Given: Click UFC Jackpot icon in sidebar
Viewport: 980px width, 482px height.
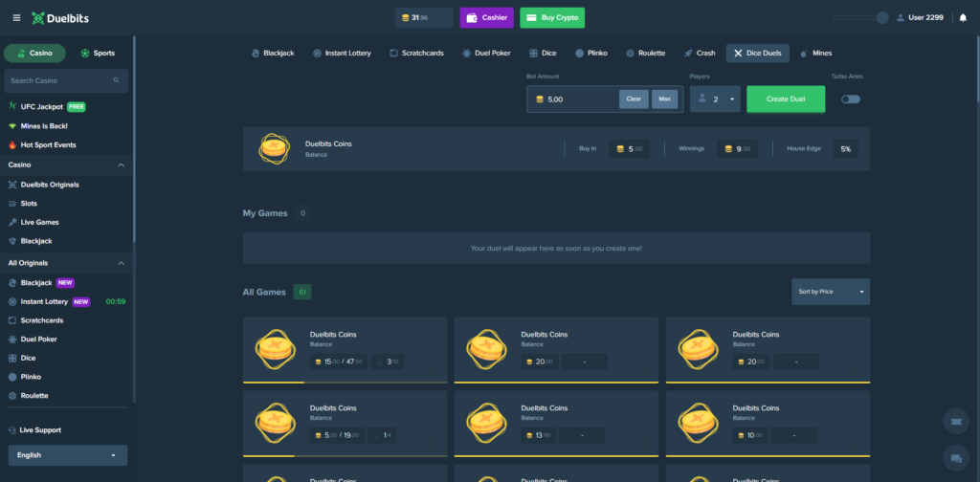Looking at the screenshot, I should click(x=12, y=107).
